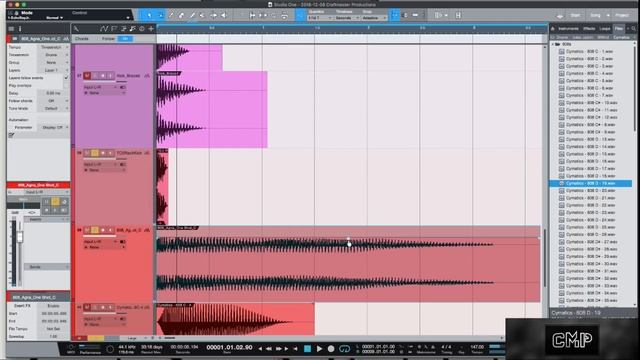
Task: Click the arrangement vertical scrollbar
Action: pyautogui.click(x=545, y=257)
